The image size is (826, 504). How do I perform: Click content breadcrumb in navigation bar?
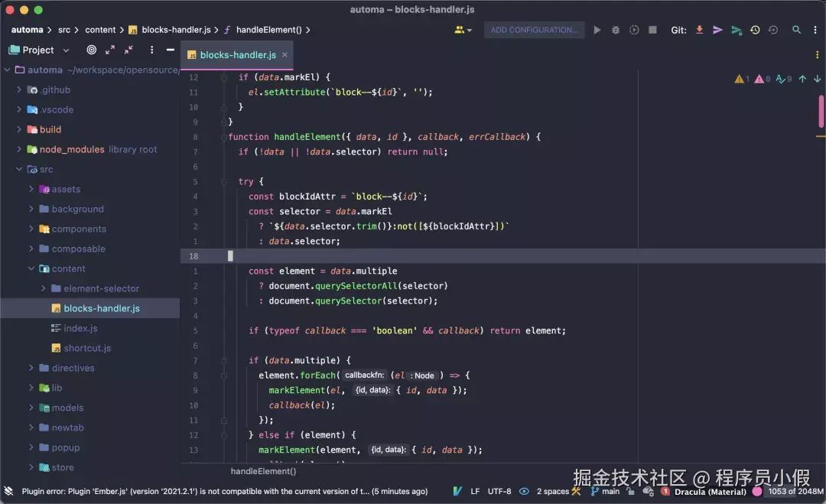click(x=100, y=30)
